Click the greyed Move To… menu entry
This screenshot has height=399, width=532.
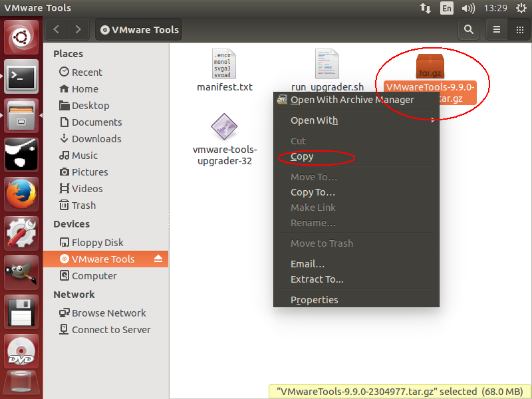click(x=356, y=177)
